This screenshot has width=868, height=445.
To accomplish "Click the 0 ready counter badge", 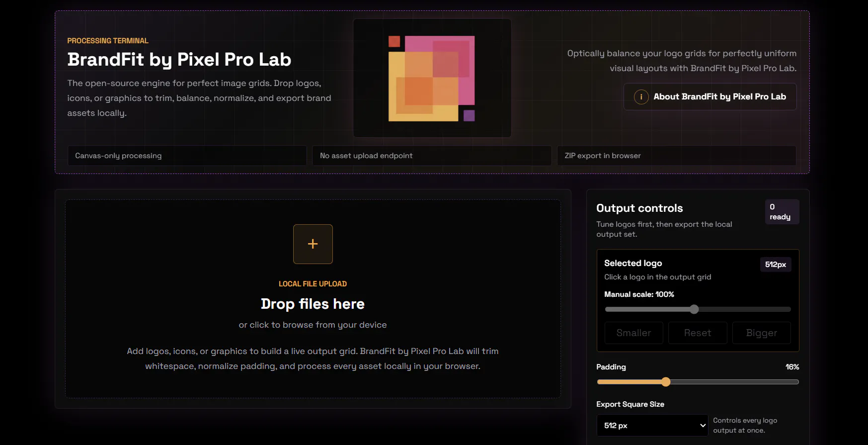I will [x=782, y=212].
